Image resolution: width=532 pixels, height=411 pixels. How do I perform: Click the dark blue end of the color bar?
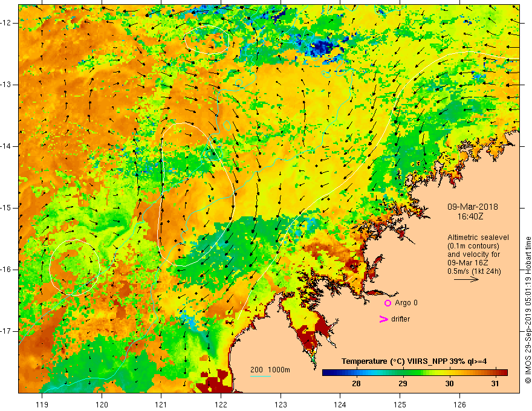click(x=326, y=373)
